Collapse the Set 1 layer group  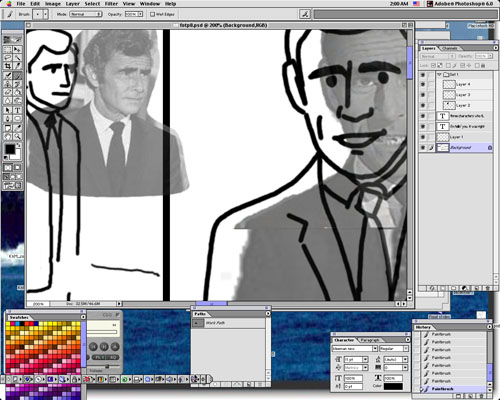tap(439, 74)
